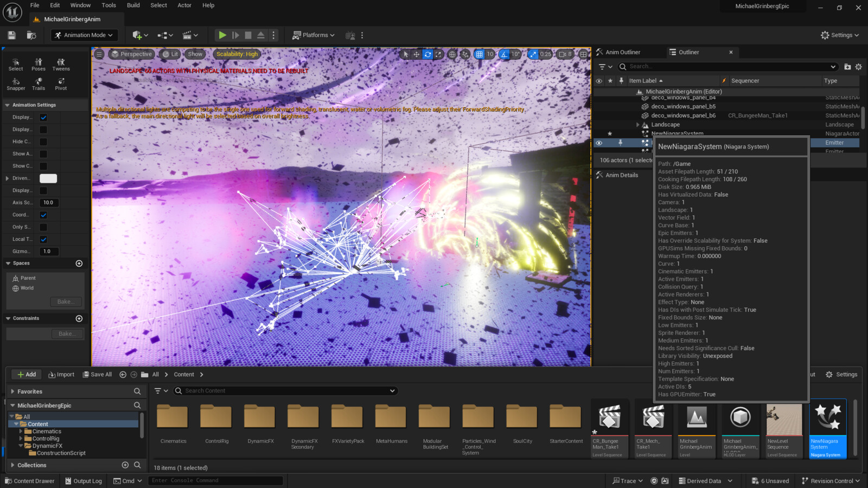This screenshot has height=488, width=868.
Task: Expand the Landscape item in Outliner
Action: (637, 125)
